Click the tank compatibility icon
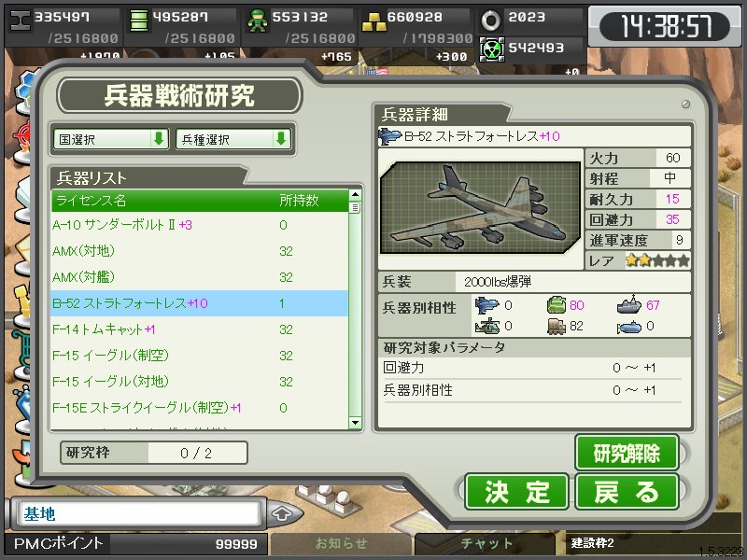 click(556, 305)
